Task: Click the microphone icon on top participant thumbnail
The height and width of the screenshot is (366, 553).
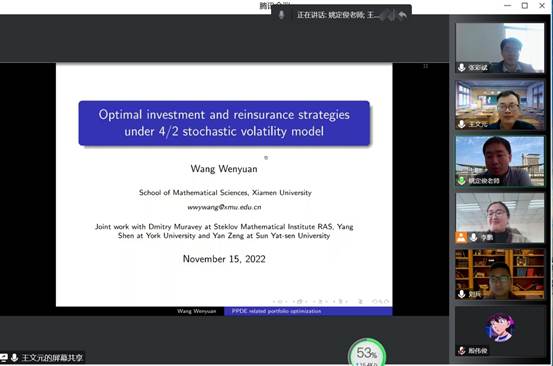Action: (x=461, y=67)
